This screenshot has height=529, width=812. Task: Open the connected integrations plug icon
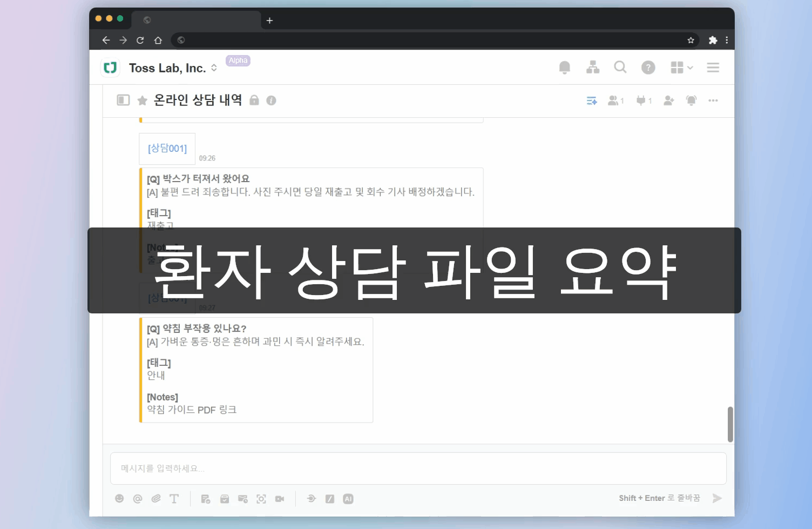641,101
